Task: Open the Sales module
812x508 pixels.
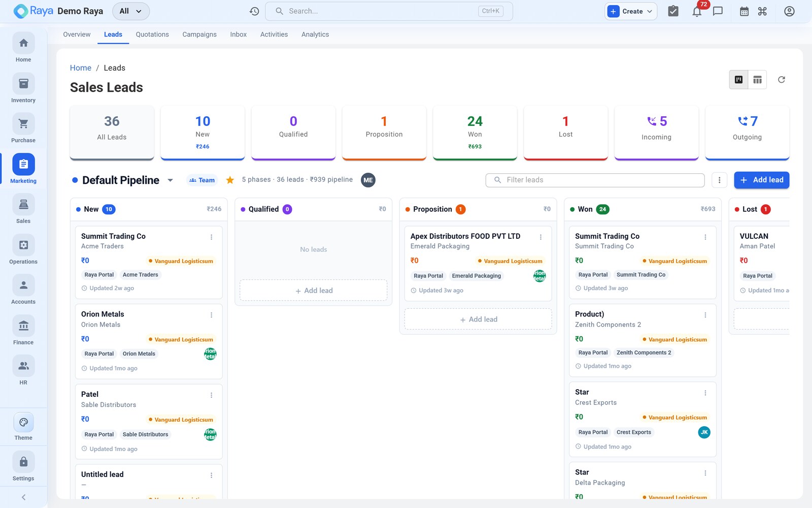Action: [x=23, y=209]
